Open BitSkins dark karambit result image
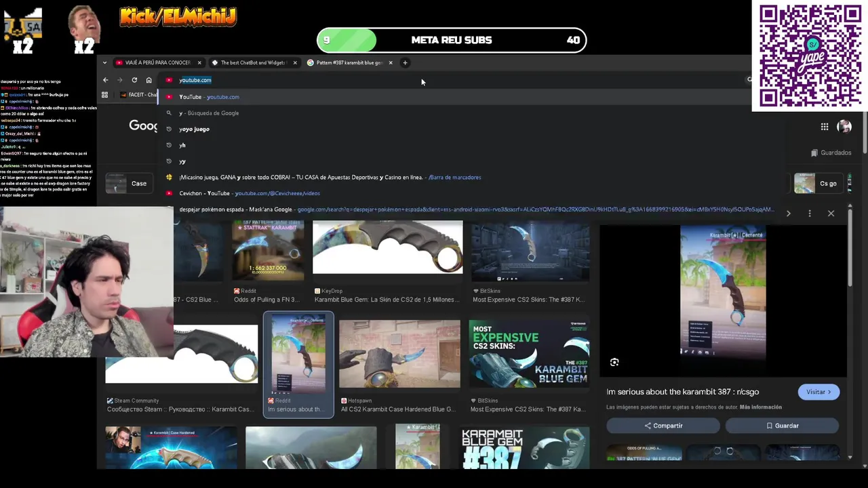This screenshot has height=488, width=868. coord(530,251)
